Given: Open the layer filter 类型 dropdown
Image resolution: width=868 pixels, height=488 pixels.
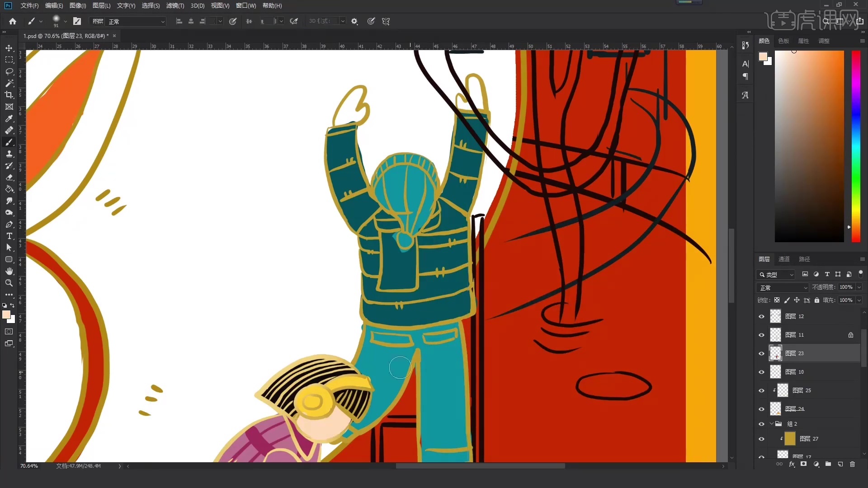Looking at the screenshot, I should point(776,274).
